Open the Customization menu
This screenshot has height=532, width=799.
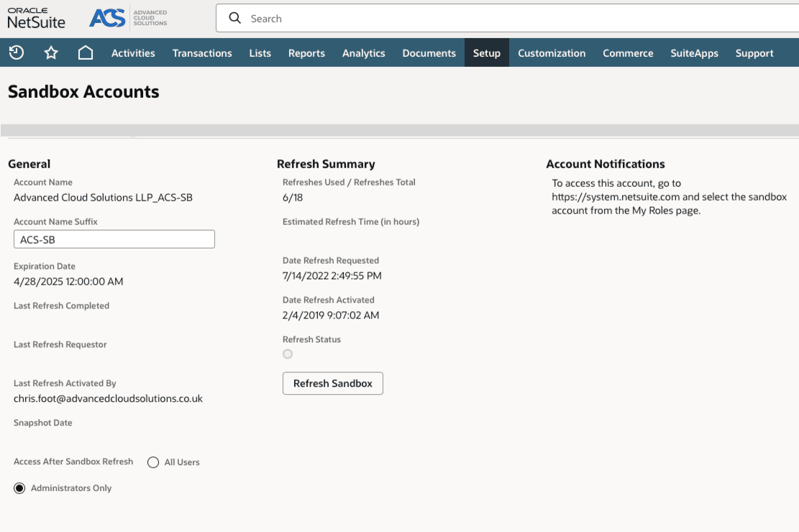552,53
